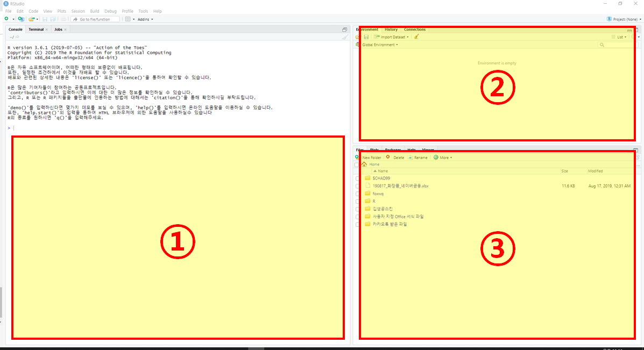
Task: Switch to the Connections tab
Action: tap(415, 30)
